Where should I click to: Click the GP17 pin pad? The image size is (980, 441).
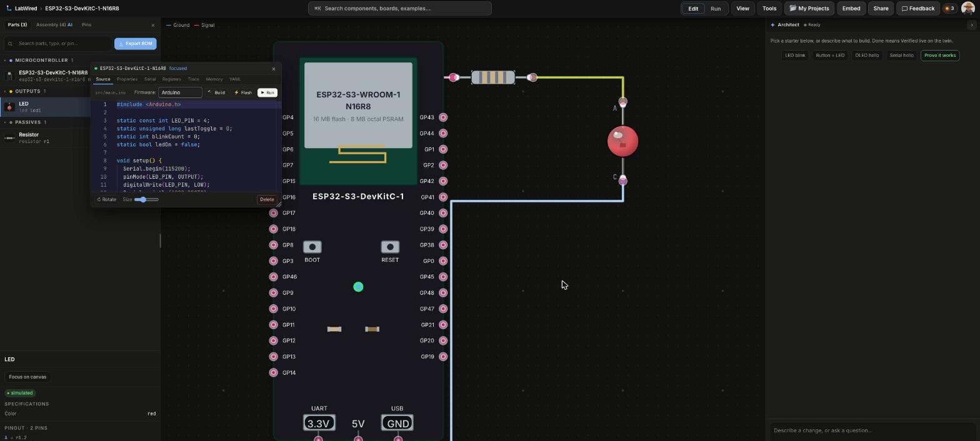(273, 213)
